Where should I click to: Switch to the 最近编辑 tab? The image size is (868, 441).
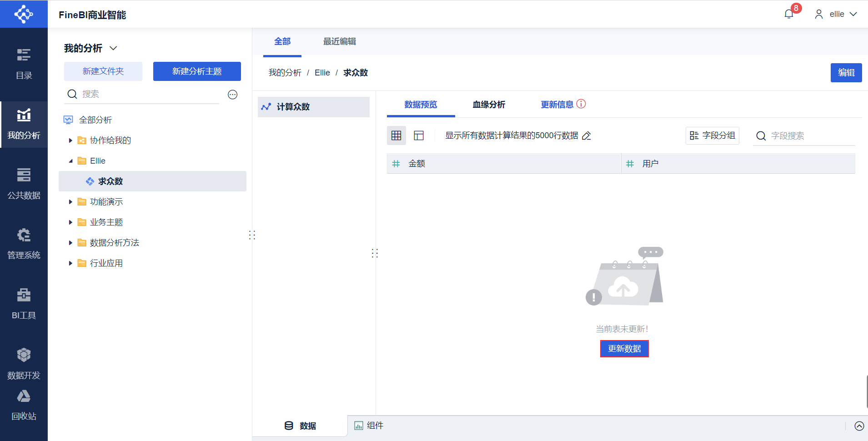click(x=339, y=41)
